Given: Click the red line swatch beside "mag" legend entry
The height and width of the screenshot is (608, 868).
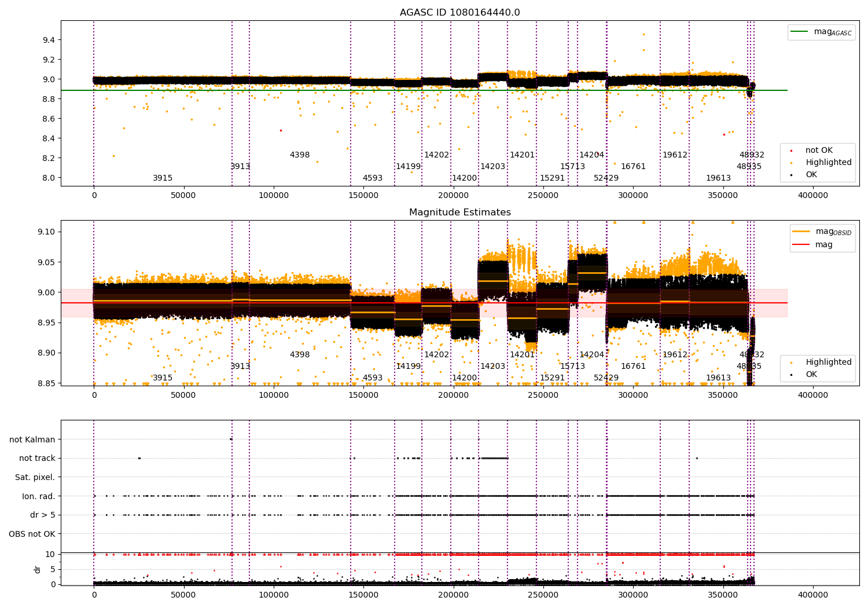Looking at the screenshot, I should (x=801, y=245).
